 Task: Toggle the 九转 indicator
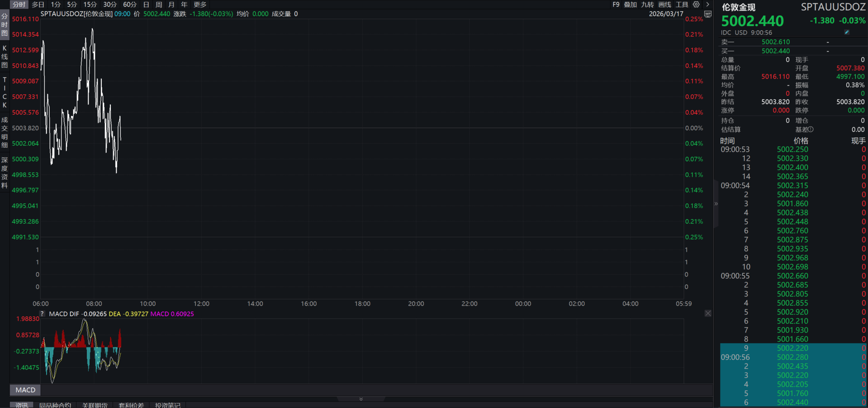647,5
